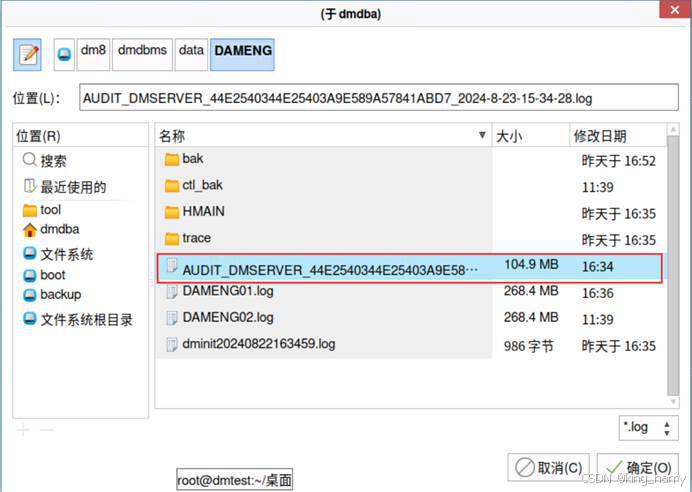
Task: Click the 取消(C) cancel button
Action: pyautogui.click(x=549, y=467)
